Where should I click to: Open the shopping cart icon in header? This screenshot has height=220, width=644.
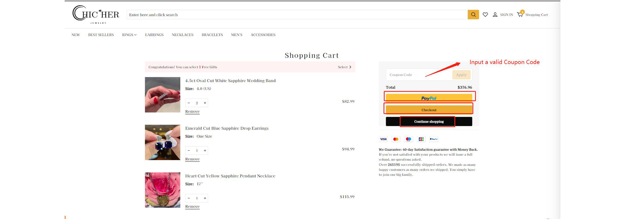pos(520,15)
